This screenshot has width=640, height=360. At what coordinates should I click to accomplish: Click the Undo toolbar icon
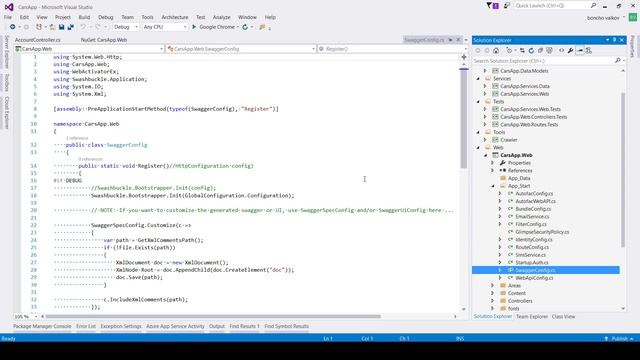[83, 27]
